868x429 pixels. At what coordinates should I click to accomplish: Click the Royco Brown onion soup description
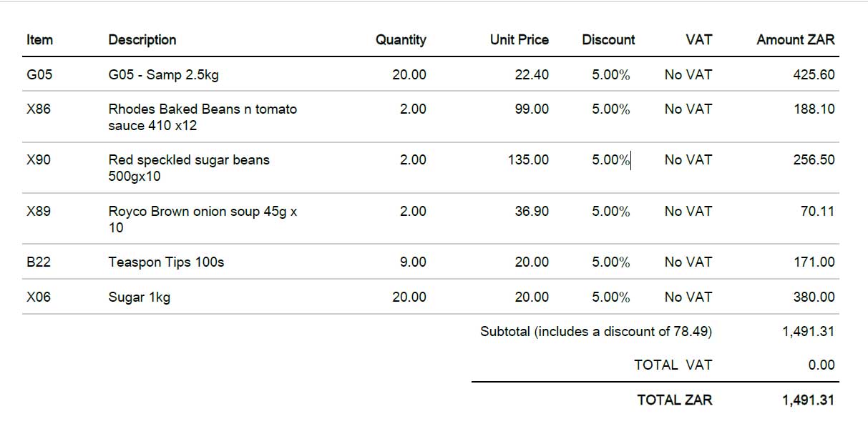(x=202, y=220)
